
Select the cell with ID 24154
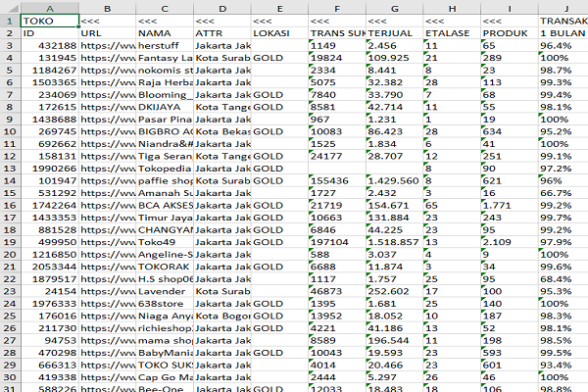point(50,291)
